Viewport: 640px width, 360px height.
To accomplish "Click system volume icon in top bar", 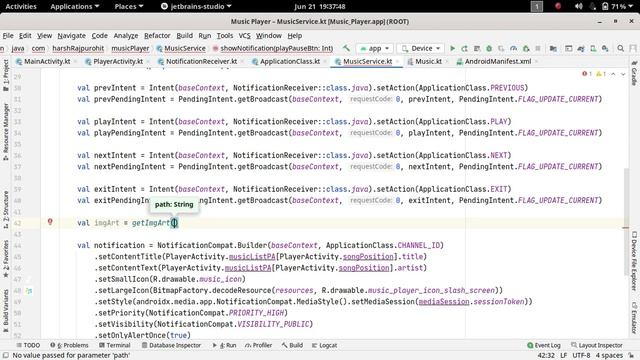I will click(x=578, y=6).
